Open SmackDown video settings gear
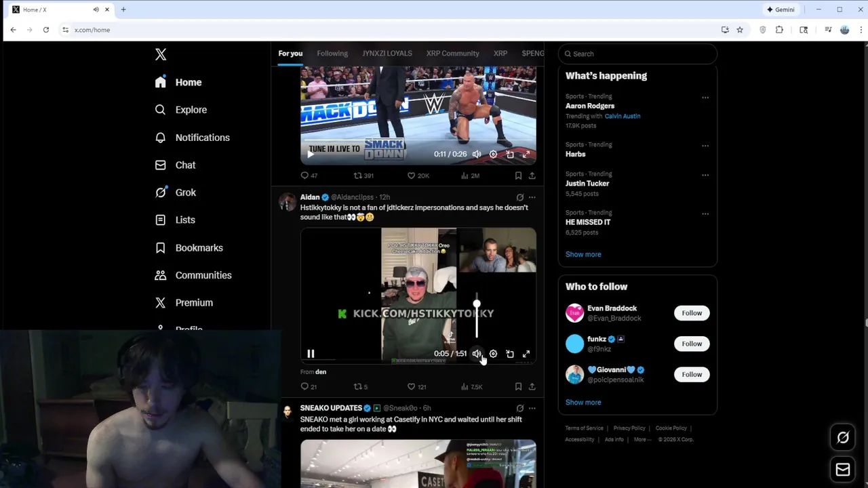 pyautogui.click(x=493, y=154)
